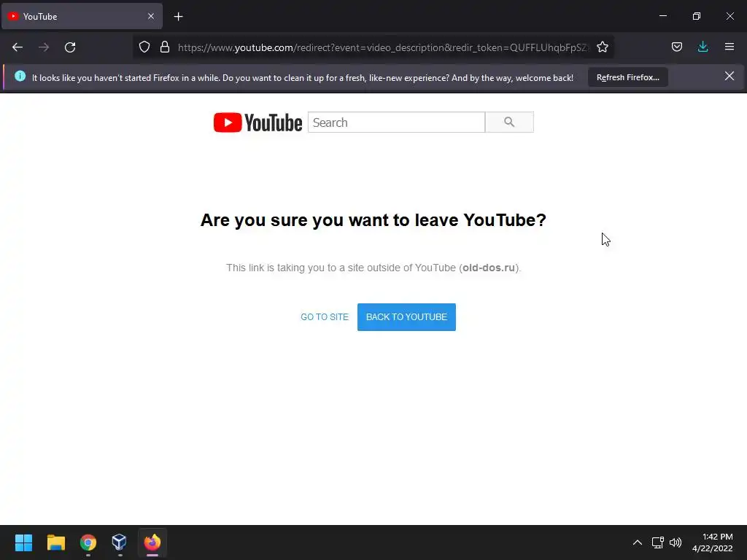Focus the YouTube search field
The width and height of the screenshot is (747, 560).
click(396, 122)
